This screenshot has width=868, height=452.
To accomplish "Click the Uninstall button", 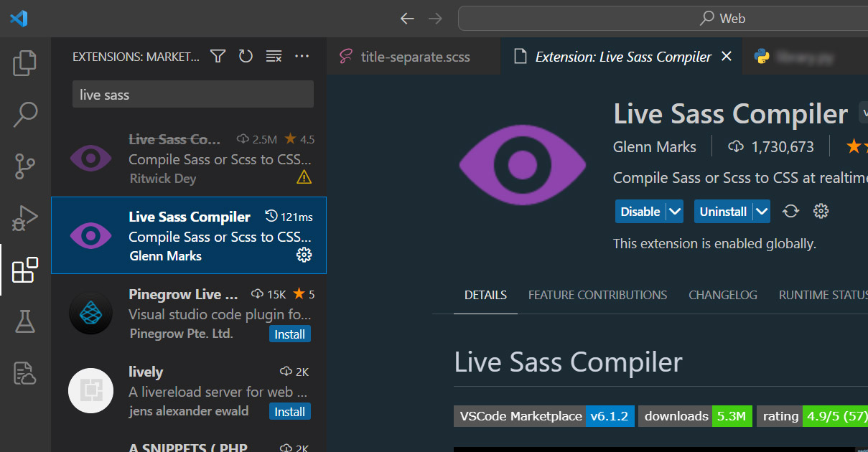I will [x=724, y=212].
